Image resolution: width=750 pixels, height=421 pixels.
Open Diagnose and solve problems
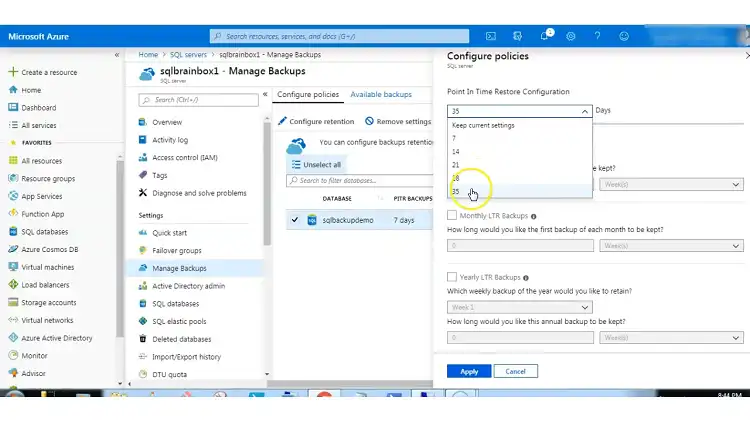199,193
